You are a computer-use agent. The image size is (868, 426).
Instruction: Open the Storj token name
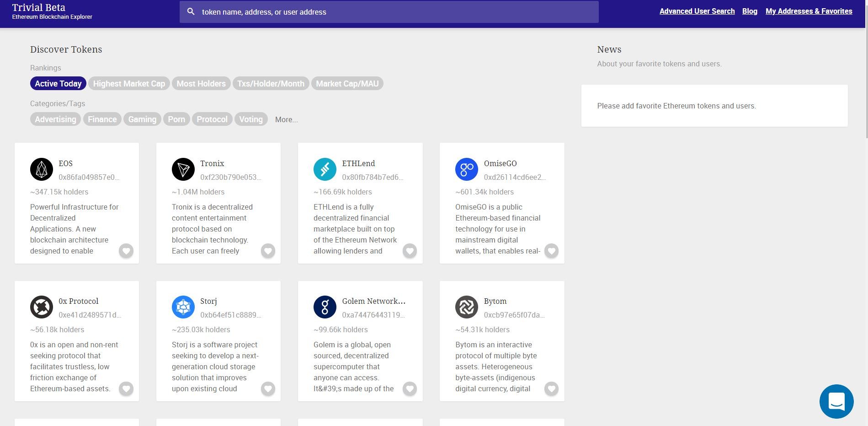click(x=208, y=301)
